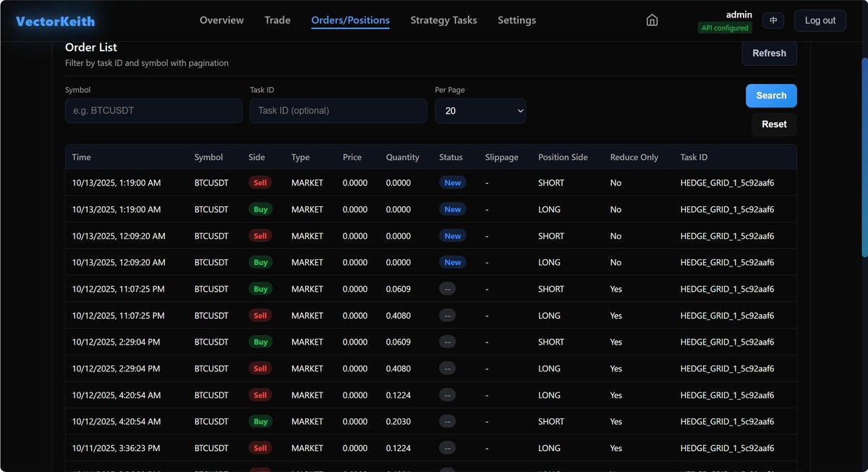Click the Side column header

click(257, 157)
